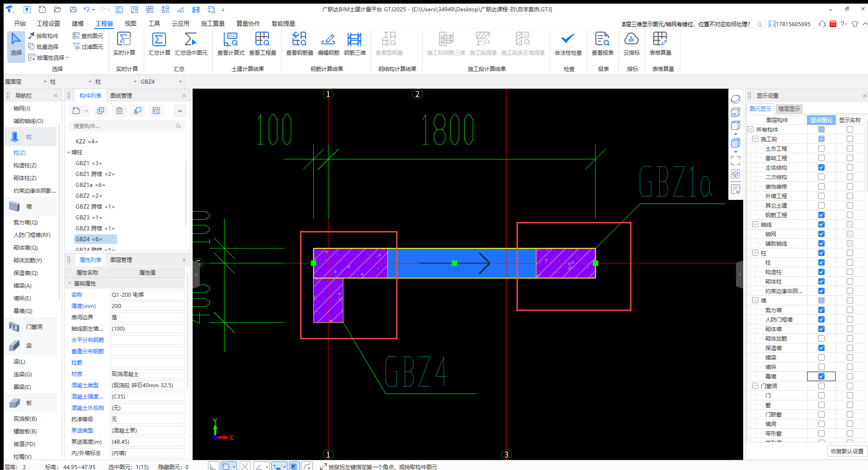Click 实时计算 icon
Screen dimensions: 868x470
coord(124,44)
